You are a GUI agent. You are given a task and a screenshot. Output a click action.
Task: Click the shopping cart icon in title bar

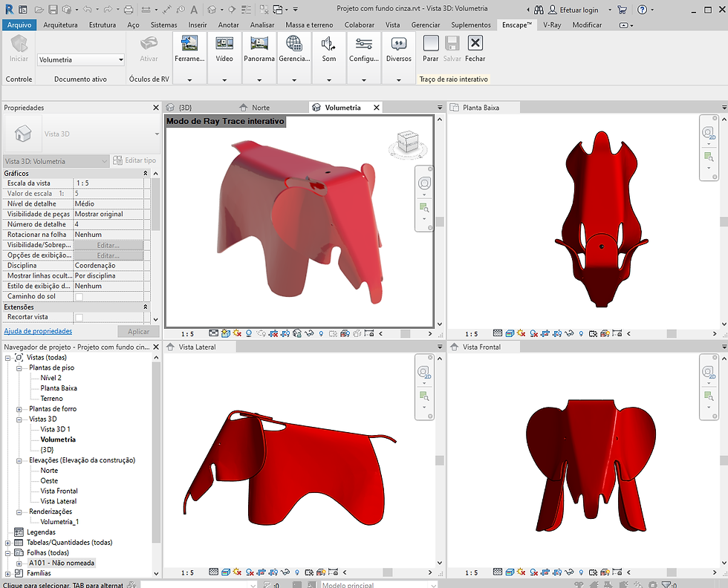click(623, 10)
